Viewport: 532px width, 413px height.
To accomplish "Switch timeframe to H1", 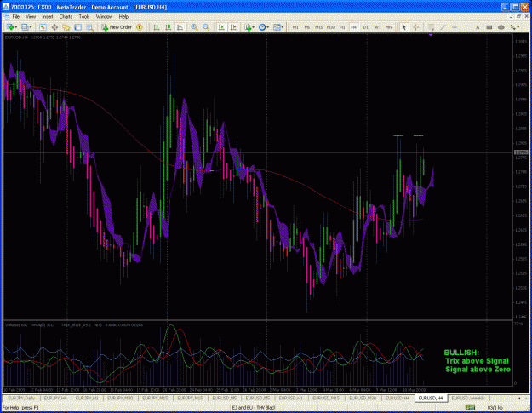I will pyautogui.click(x=342, y=27).
